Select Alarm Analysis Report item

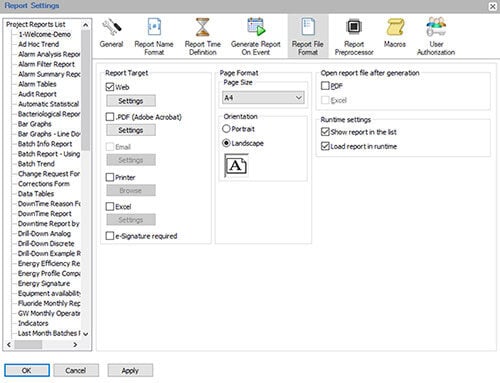click(49, 54)
